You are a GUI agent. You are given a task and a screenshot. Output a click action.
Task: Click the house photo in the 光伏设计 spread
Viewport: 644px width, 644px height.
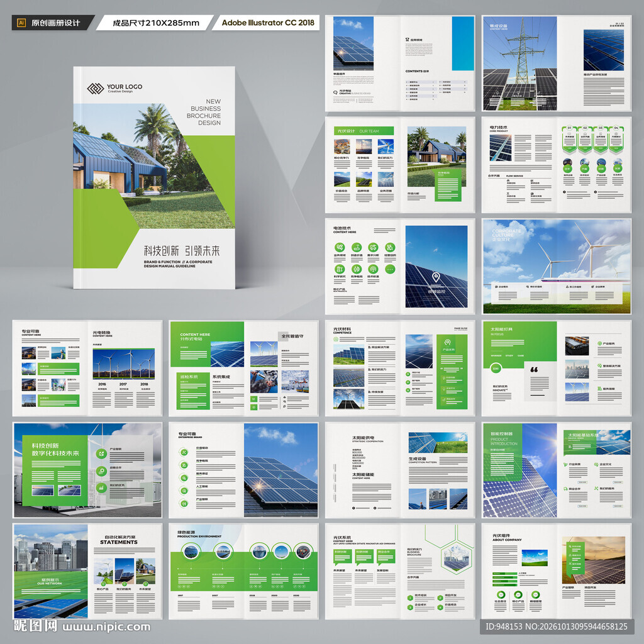[x=436, y=155]
